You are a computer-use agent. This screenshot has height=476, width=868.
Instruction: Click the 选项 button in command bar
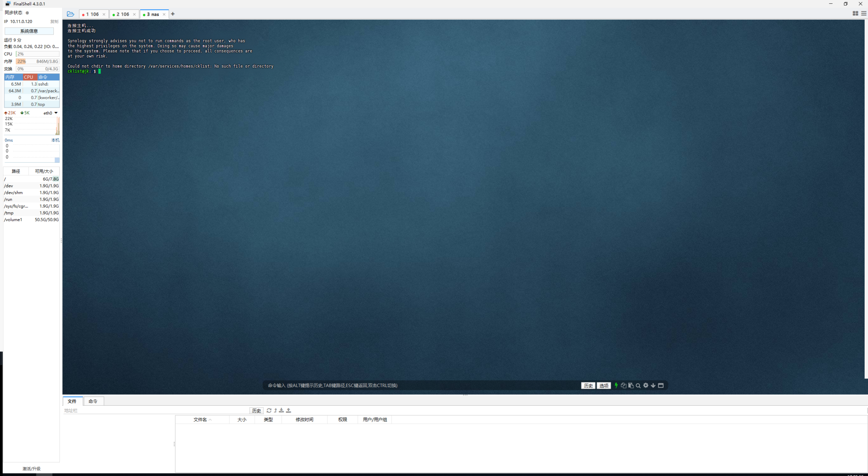coord(604,385)
